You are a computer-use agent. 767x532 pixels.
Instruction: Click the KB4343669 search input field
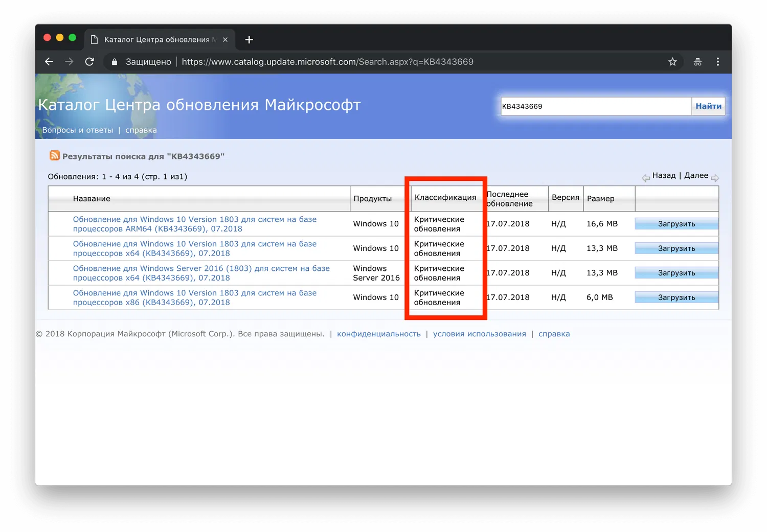596,106
